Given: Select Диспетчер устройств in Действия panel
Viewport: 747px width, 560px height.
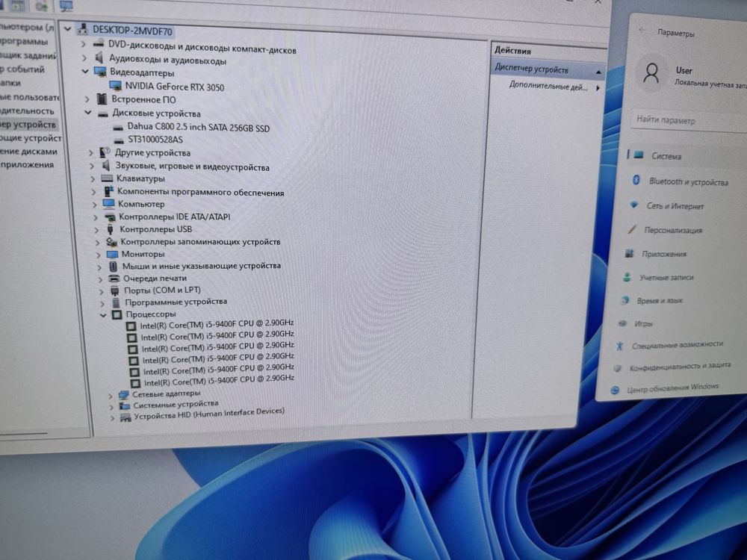Looking at the screenshot, I should click(548, 69).
